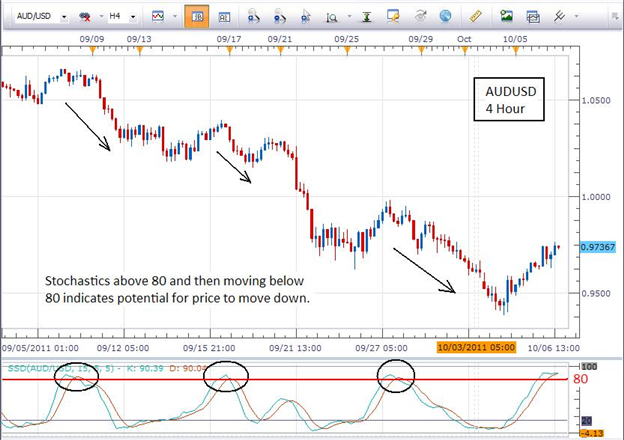Click the 09/25 orange date marker

click(347, 50)
